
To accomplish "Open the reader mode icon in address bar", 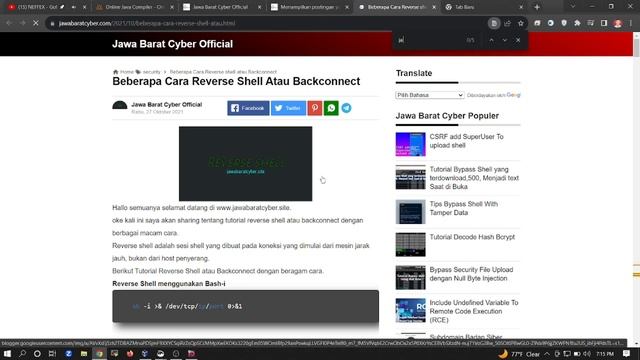I will 494,23.
